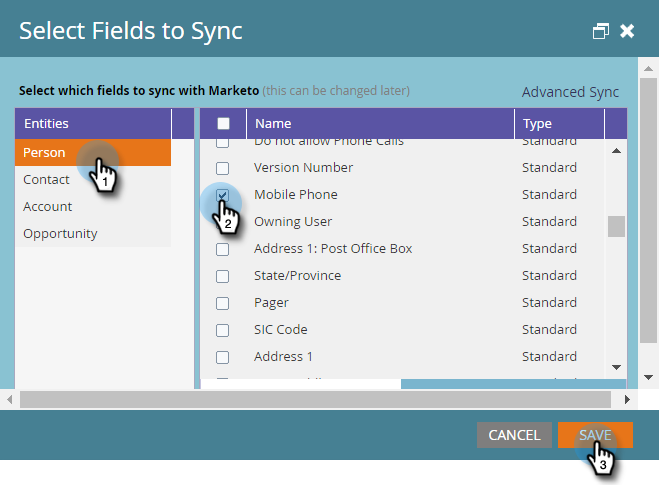Select the Person entity

(x=45, y=153)
